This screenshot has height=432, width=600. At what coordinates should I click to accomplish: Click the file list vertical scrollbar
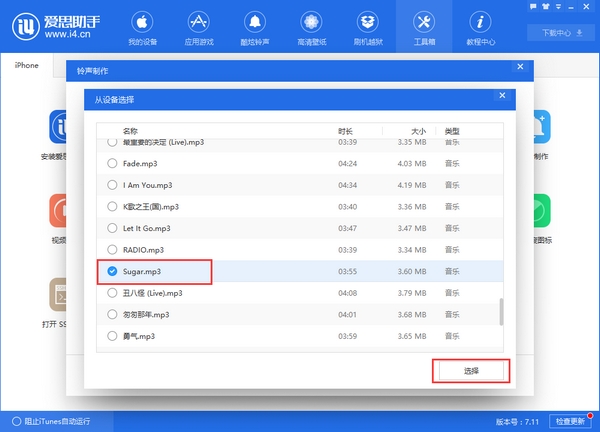(x=501, y=310)
